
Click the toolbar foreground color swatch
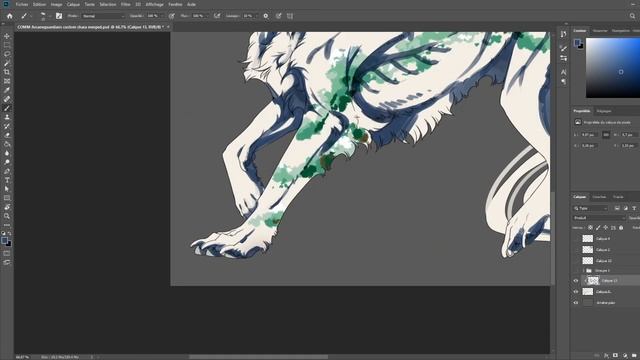(x=4, y=240)
